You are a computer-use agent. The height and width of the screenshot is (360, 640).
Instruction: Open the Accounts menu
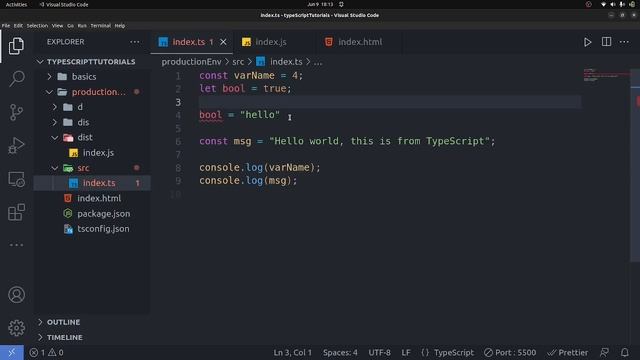tap(16, 294)
